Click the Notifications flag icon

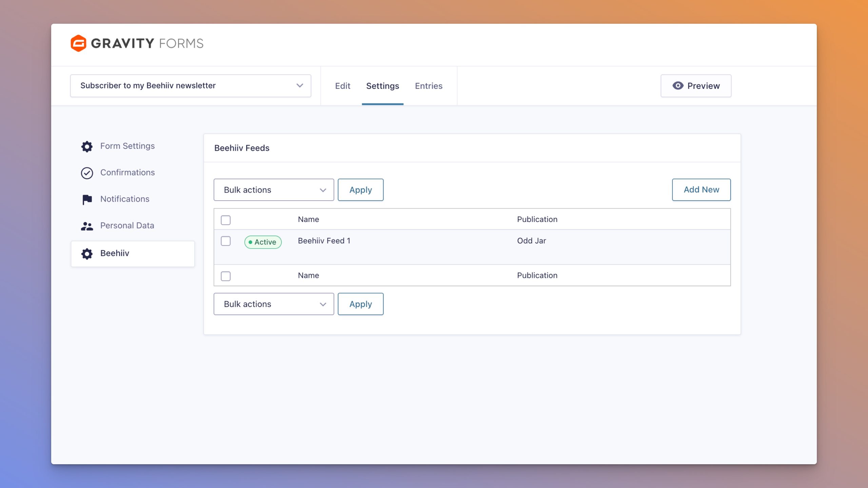point(87,199)
